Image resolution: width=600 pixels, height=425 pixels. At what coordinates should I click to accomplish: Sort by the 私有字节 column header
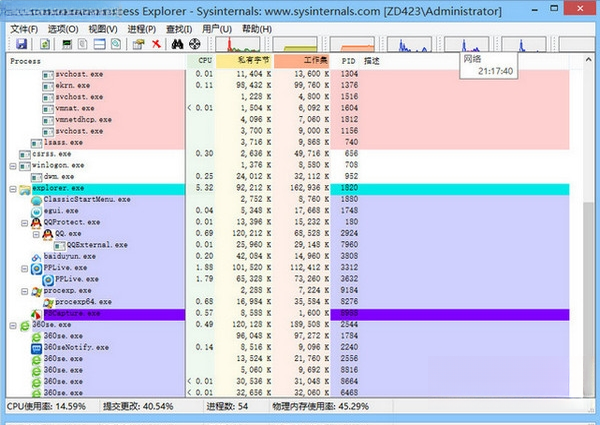click(x=244, y=61)
